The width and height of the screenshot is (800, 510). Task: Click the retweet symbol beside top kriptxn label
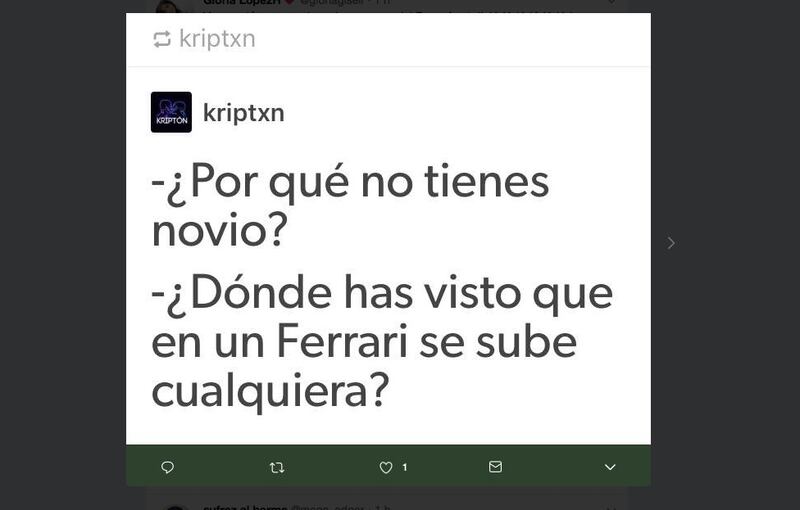click(x=162, y=39)
